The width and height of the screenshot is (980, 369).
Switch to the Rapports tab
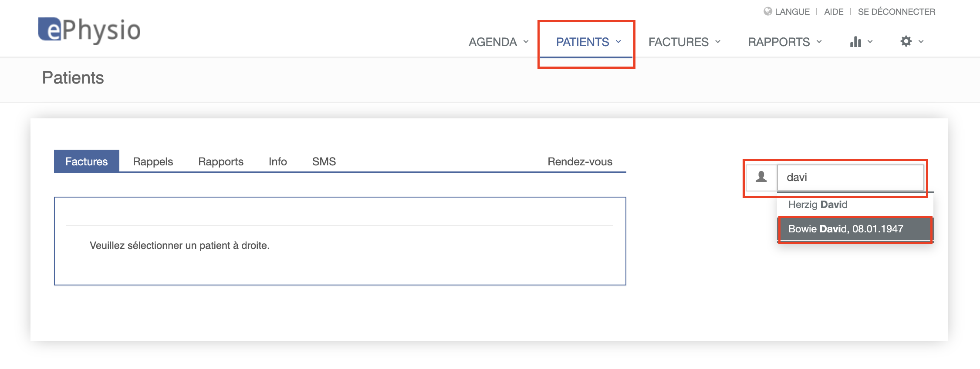click(221, 161)
